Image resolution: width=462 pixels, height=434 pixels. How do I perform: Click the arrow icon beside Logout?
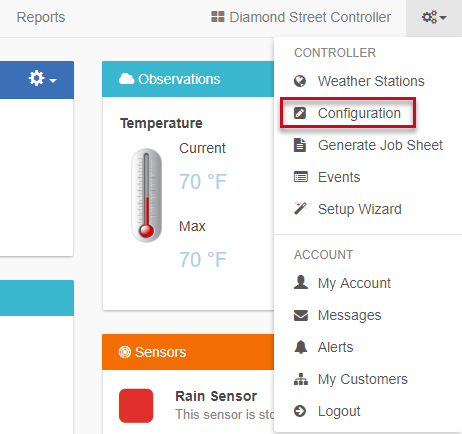pos(300,411)
